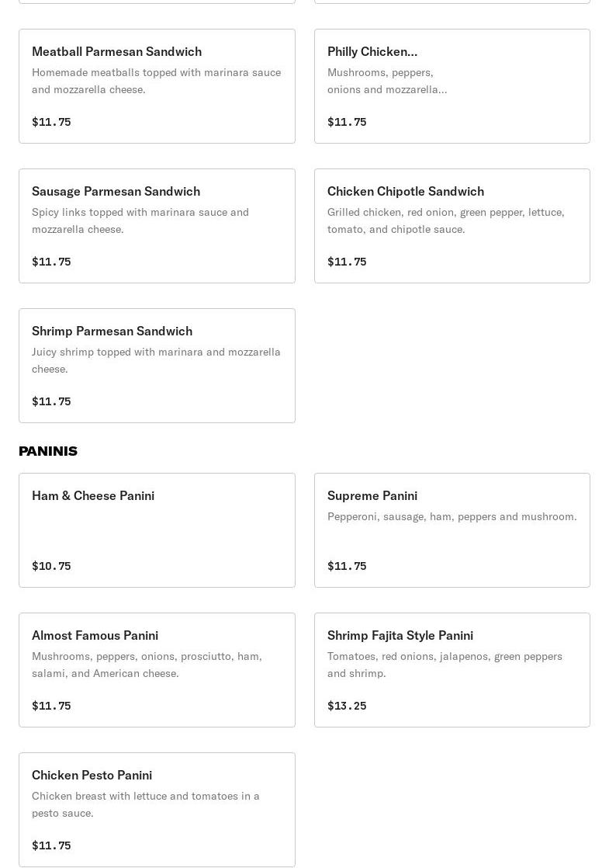Viewport: 609px width, 868px height.
Task: Click the truncated Philly Chicken description
Action: (386, 81)
